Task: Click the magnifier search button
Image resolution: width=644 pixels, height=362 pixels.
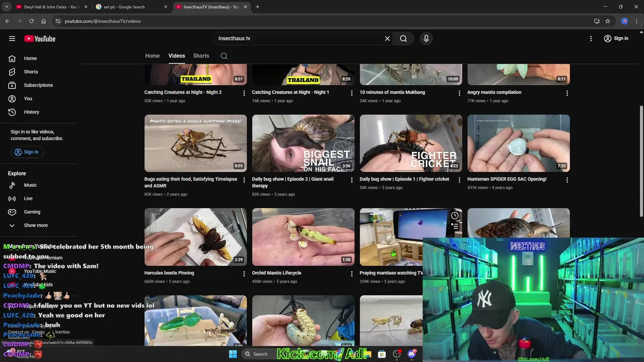Action: point(404,38)
